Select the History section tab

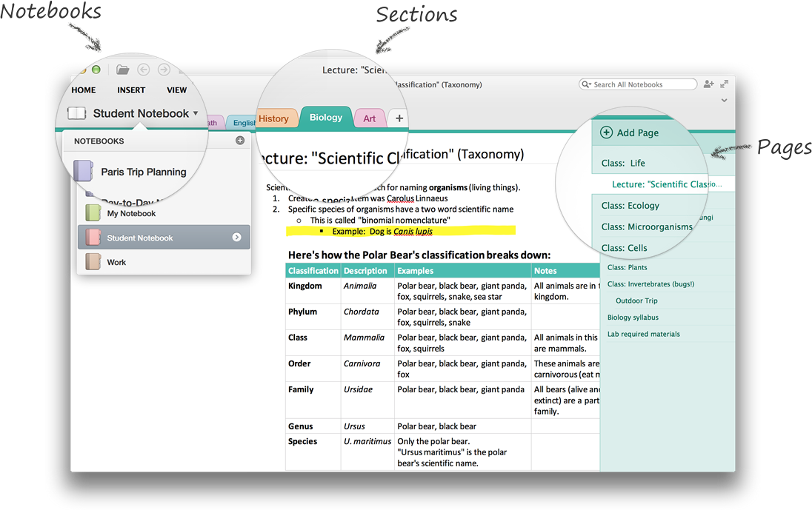pyautogui.click(x=273, y=118)
